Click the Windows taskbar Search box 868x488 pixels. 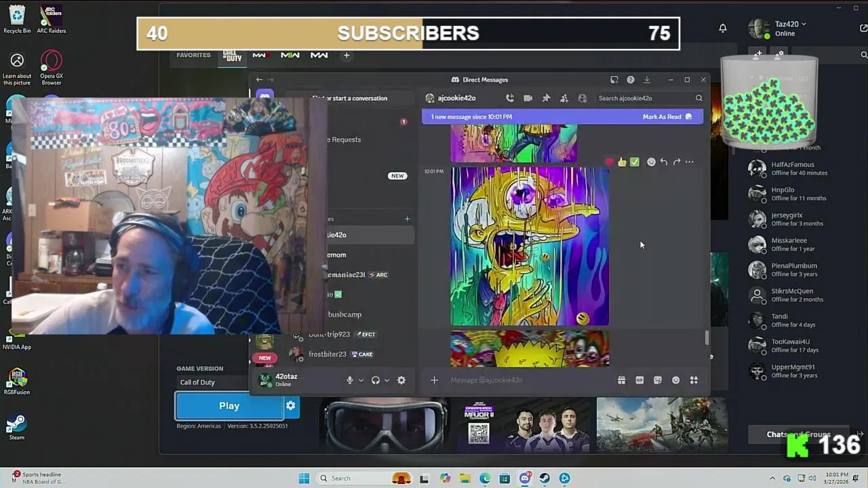(364, 479)
